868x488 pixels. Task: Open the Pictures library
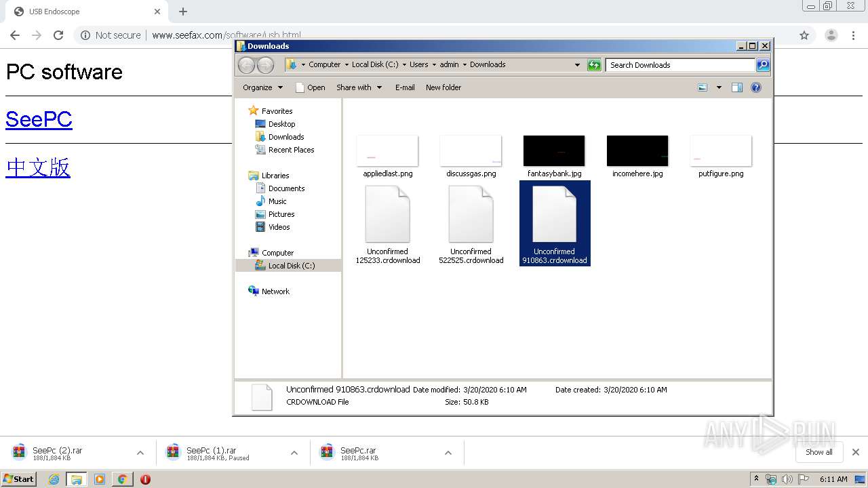click(275, 214)
